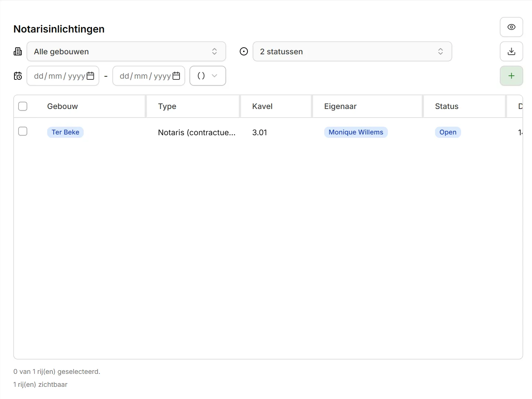Toggle the select-all checkbox in the table header
This screenshot has width=532, height=399.
point(23,106)
